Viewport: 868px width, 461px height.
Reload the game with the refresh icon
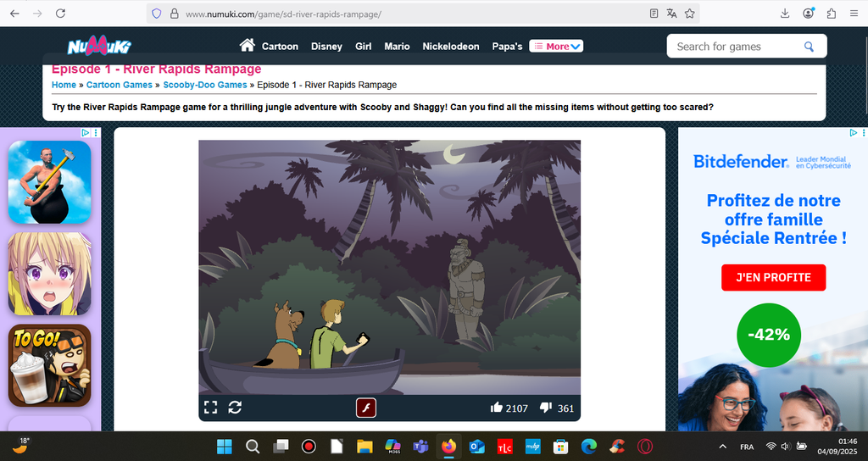coord(235,408)
